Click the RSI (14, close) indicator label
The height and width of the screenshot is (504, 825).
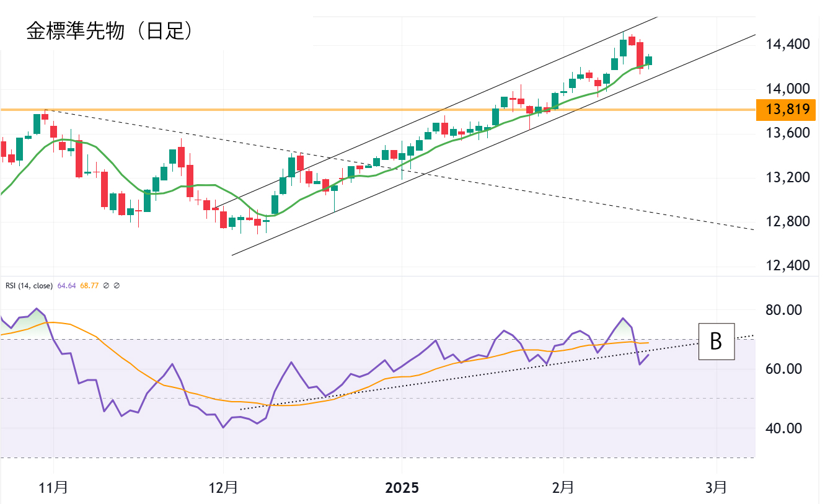pyautogui.click(x=29, y=286)
